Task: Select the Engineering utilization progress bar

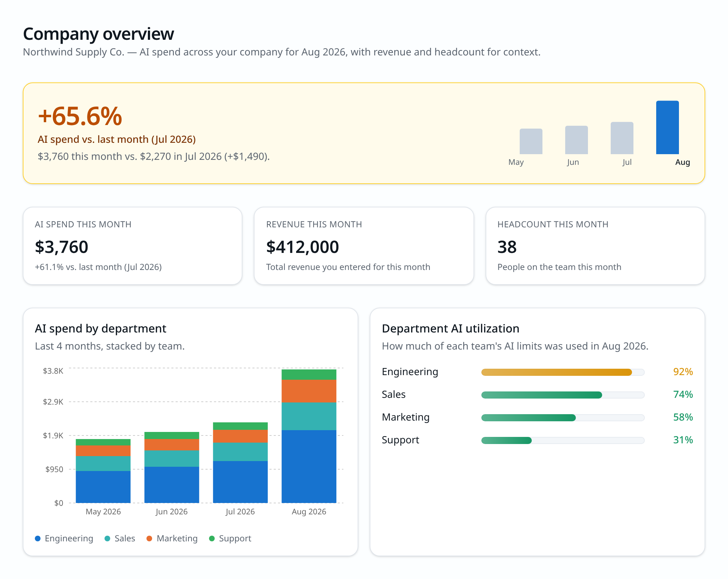Action: 563,372
